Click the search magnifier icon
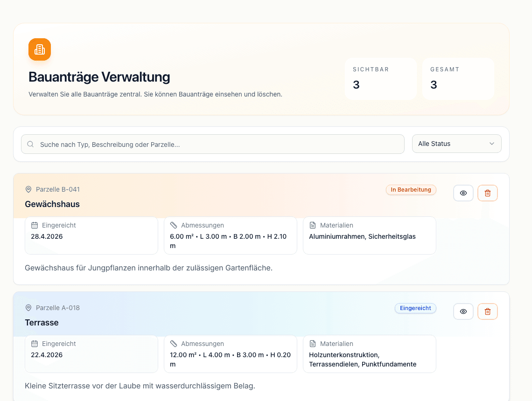 point(30,144)
